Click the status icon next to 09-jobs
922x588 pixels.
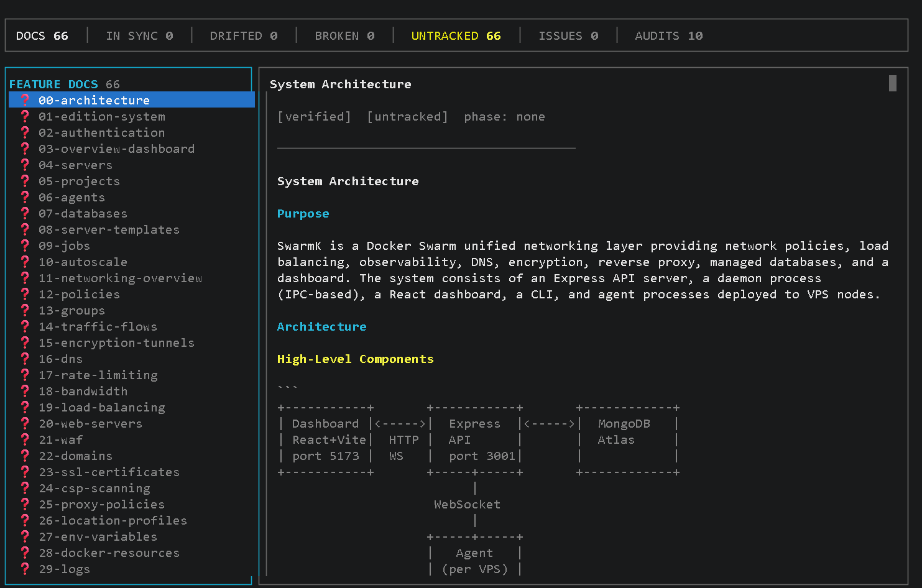[x=25, y=246]
